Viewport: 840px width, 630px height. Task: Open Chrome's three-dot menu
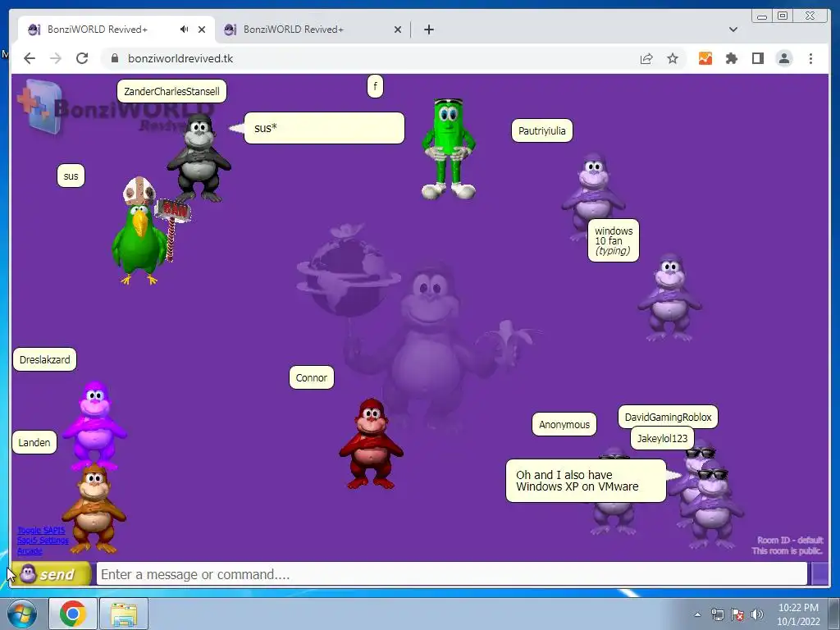pos(810,58)
